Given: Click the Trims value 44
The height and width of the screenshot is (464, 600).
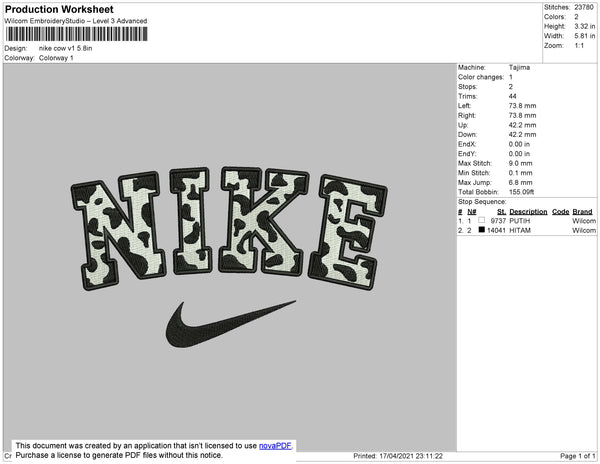Looking at the screenshot, I should click(x=513, y=96).
